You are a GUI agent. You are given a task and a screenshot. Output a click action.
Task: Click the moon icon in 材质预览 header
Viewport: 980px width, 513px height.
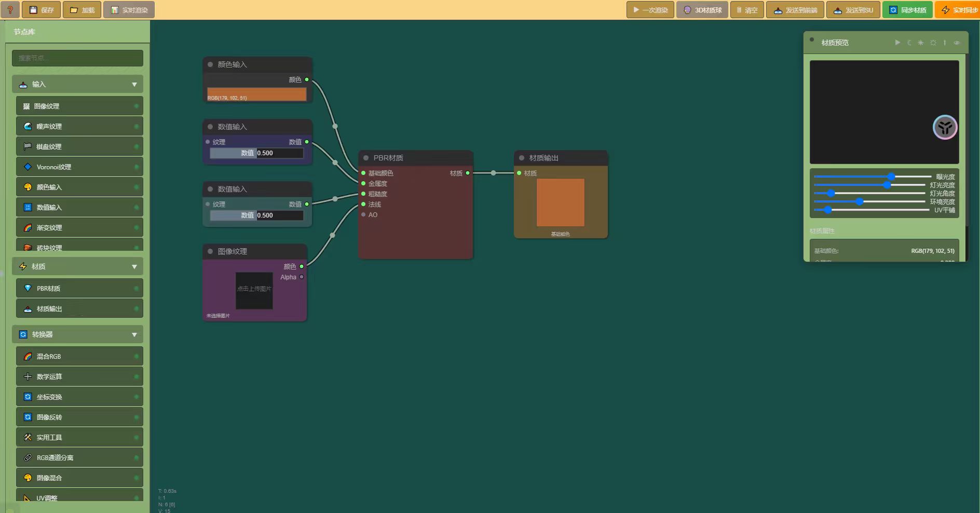(x=909, y=43)
